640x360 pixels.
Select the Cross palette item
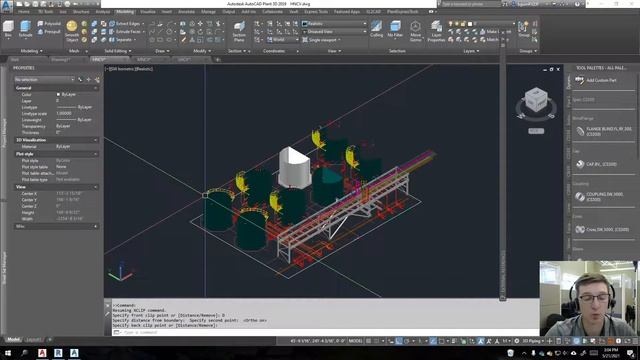click(602, 229)
